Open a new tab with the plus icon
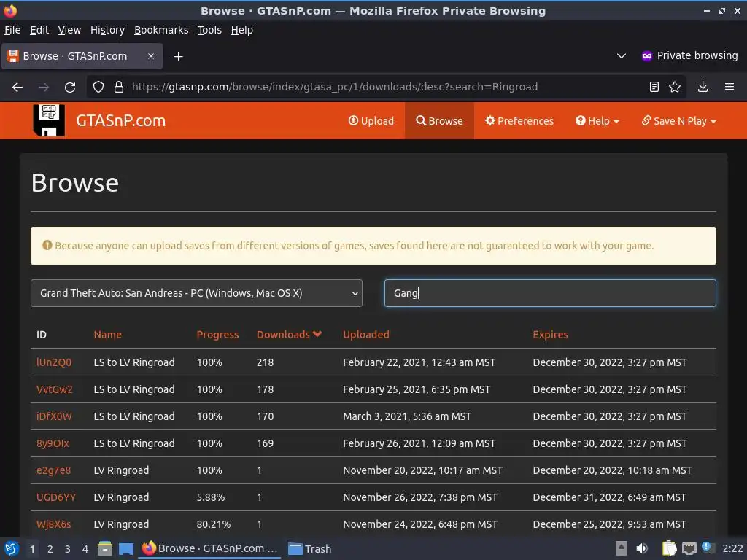 (179, 57)
